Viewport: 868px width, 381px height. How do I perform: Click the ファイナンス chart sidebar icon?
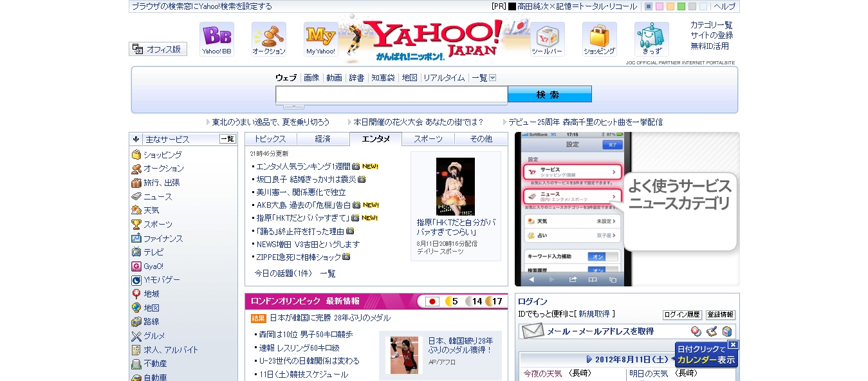point(136,238)
